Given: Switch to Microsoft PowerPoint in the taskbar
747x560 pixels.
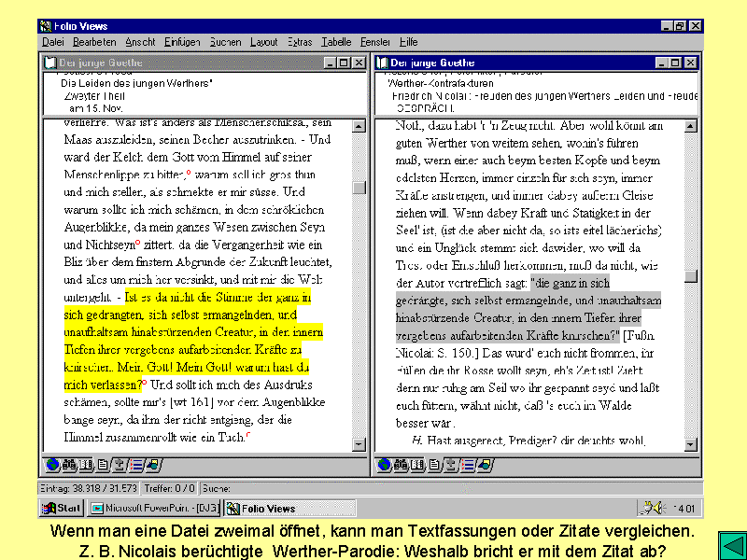Looking at the screenshot, I should (154, 509).
